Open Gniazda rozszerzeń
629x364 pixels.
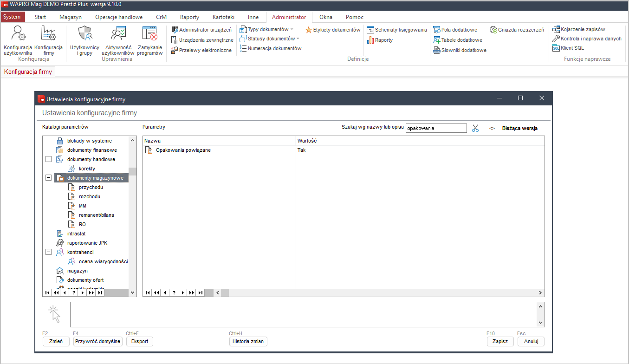point(517,30)
